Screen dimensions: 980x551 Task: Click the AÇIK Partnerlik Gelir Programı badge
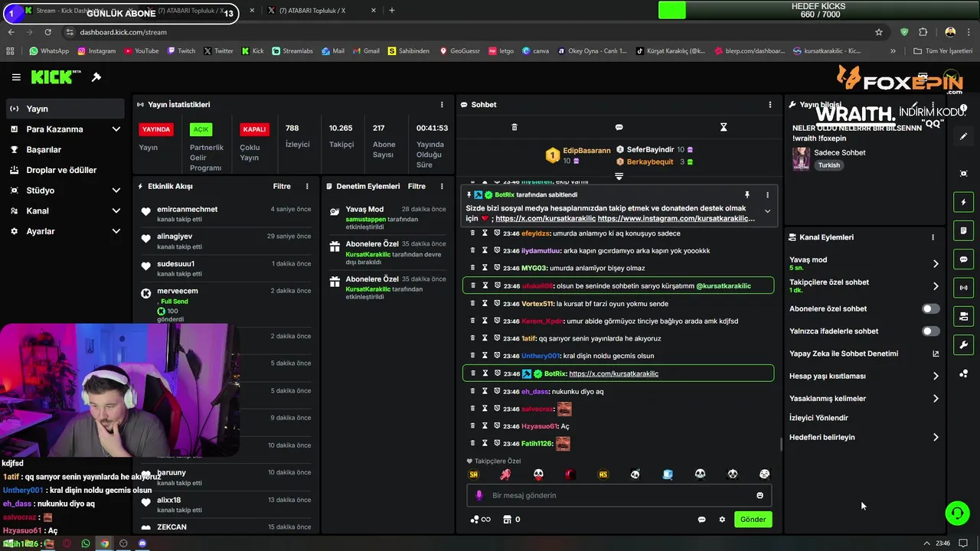(x=201, y=129)
